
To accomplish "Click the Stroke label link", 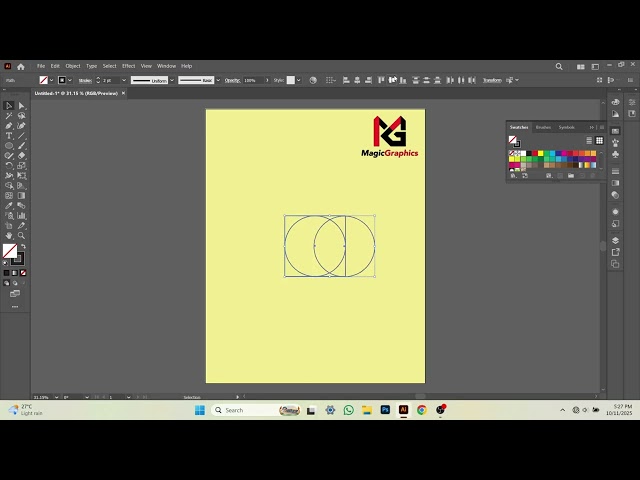I will 85,80.
